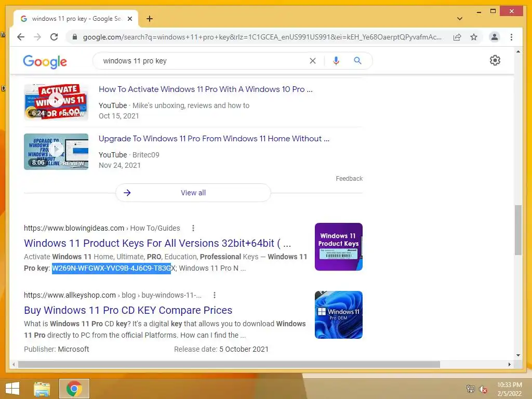Click the magnifier search button
The image size is (532, 399).
pyautogui.click(x=357, y=61)
